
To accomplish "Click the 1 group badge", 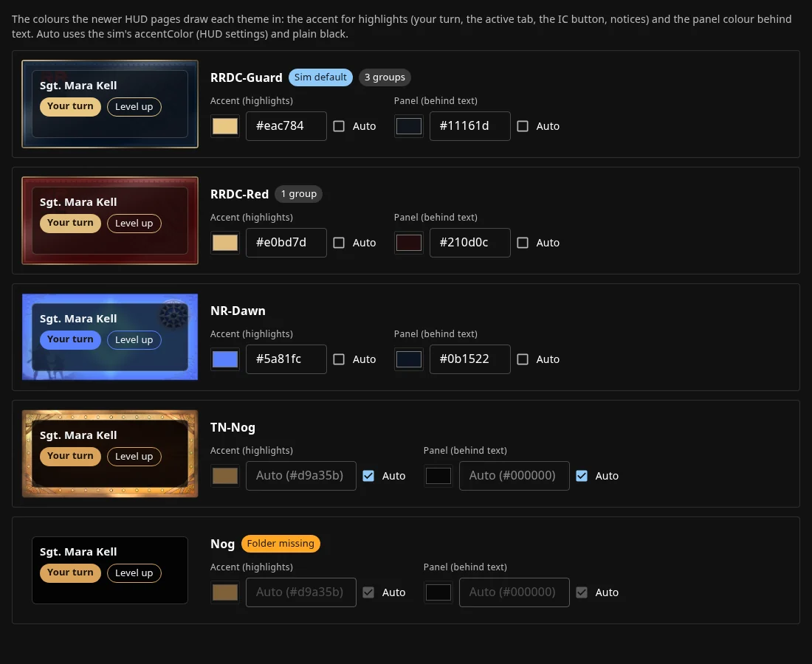I will click(x=299, y=194).
